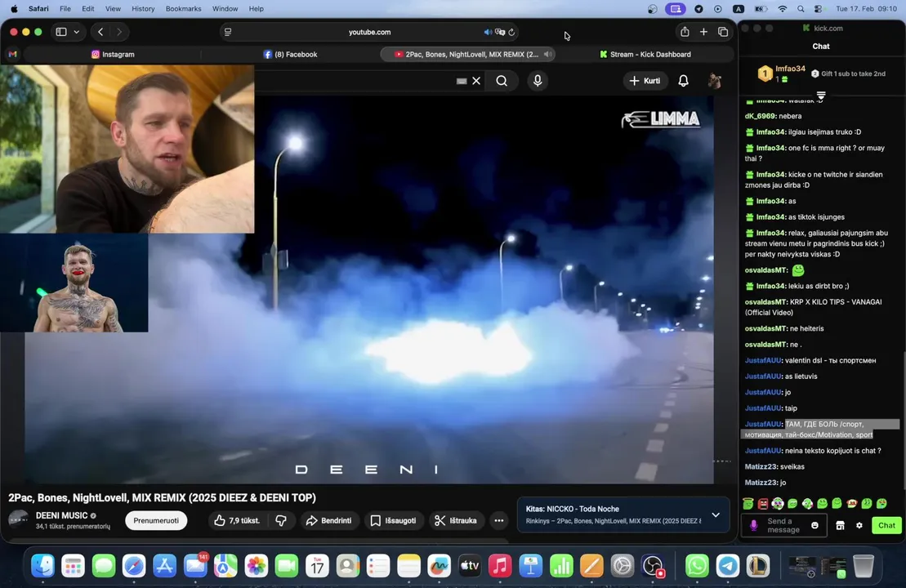Open the YouTube account avatar menu
This screenshot has height=588, width=906.
[715, 81]
